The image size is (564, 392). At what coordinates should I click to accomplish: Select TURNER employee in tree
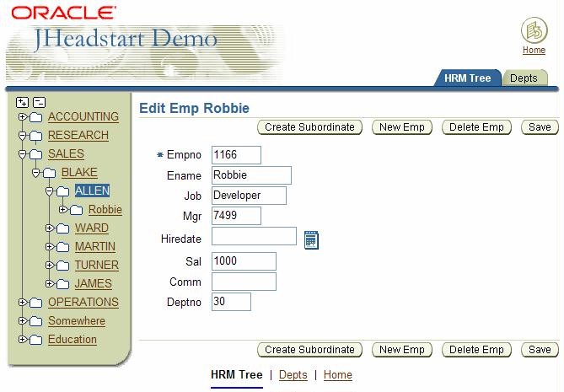pyautogui.click(x=97, y=265)
